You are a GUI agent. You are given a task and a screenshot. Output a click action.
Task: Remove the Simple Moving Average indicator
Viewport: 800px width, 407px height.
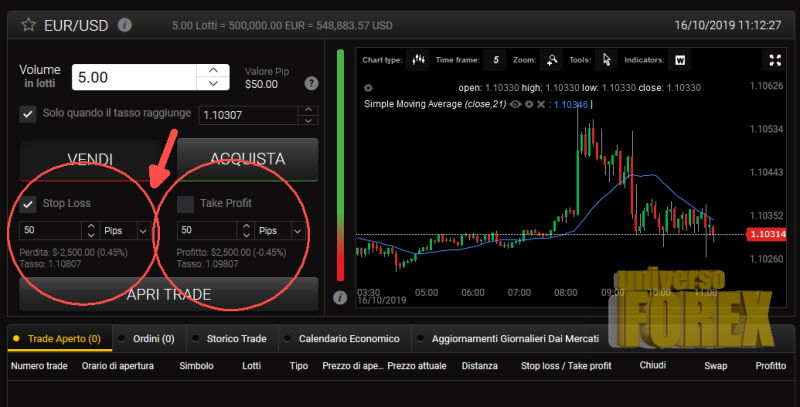(541, 104)
